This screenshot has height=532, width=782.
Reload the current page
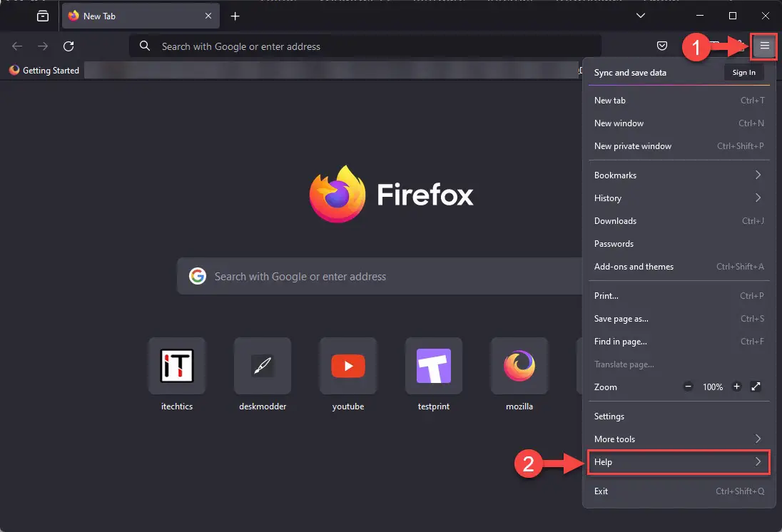[68, 46]
